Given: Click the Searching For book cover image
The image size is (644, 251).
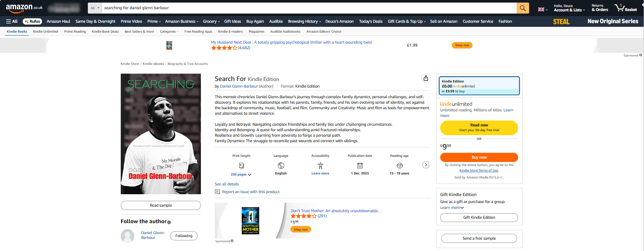Looking at the screenshot, I should pos(161,134).
